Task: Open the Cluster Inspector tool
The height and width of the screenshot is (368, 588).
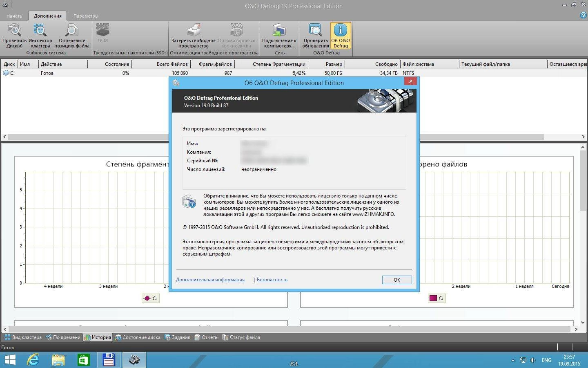Action: coord(40,36)
